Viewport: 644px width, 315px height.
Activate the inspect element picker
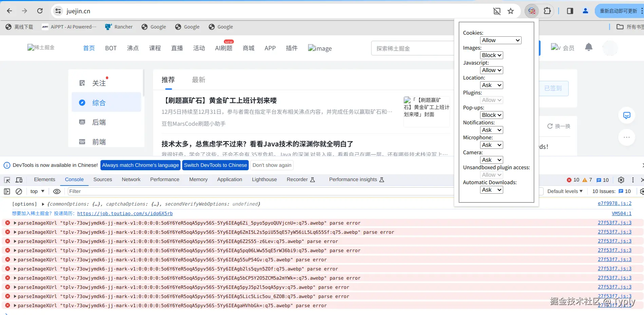pos(6,179)
